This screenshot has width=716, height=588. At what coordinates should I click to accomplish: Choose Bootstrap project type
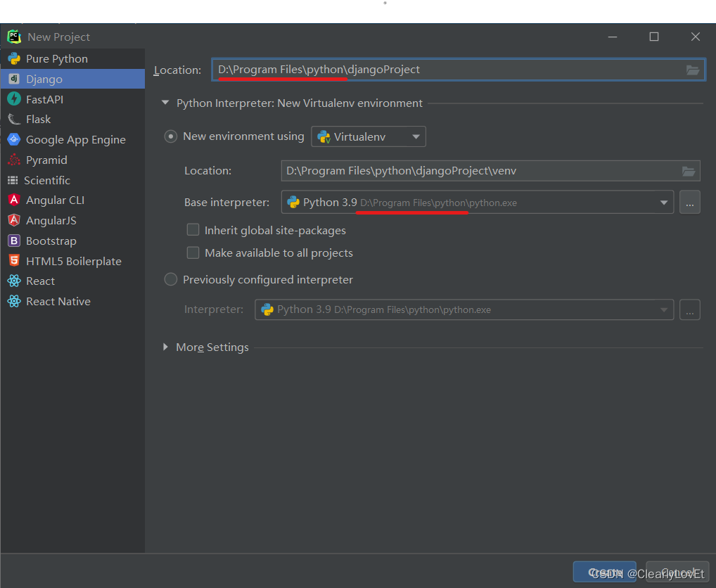click(x=72, y=241)
